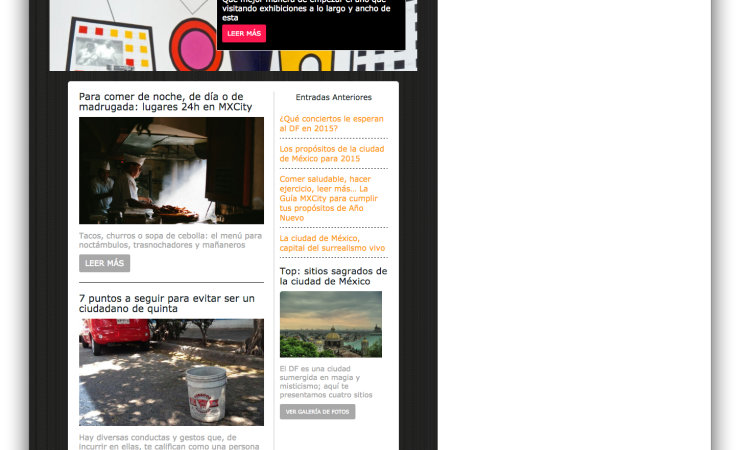Open 'Los propósitos de la ciudad de México' link
740x450 pixels.
coord(333,153)
